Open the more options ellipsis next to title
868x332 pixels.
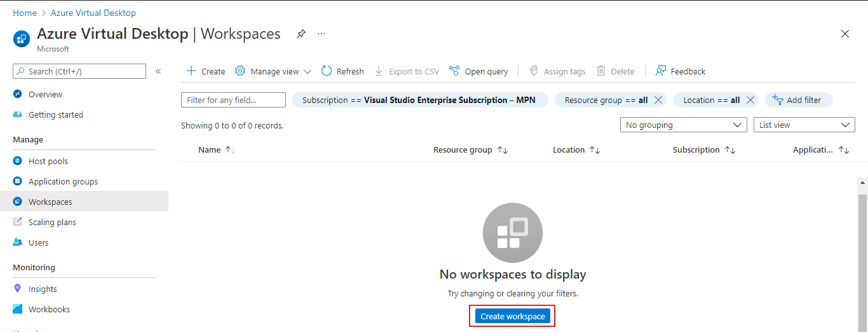coord(322,34)
